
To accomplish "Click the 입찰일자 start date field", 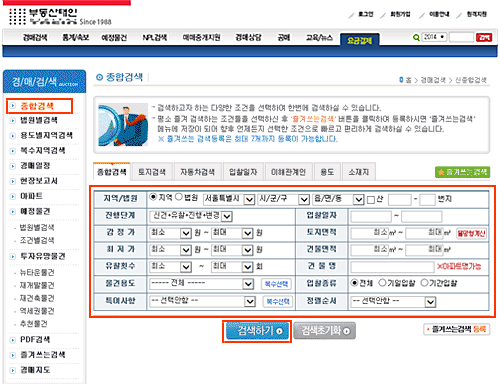I will tap(371, 216).
